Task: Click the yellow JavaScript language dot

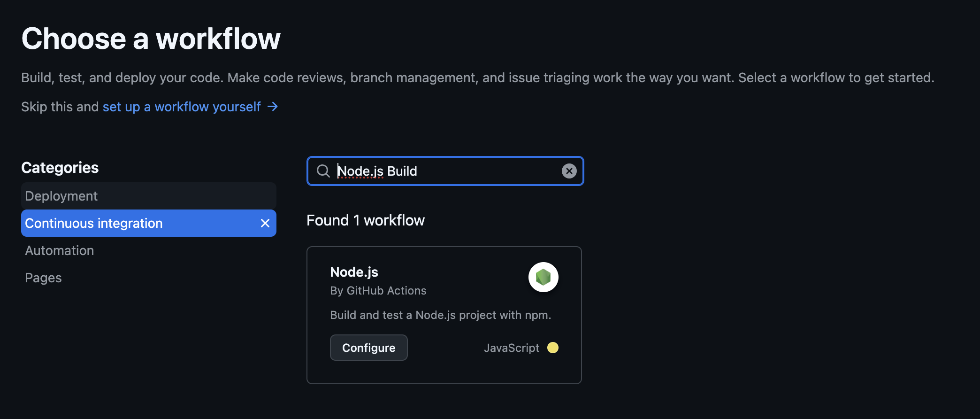Action: pyautogui.click(x=553, y=348)
